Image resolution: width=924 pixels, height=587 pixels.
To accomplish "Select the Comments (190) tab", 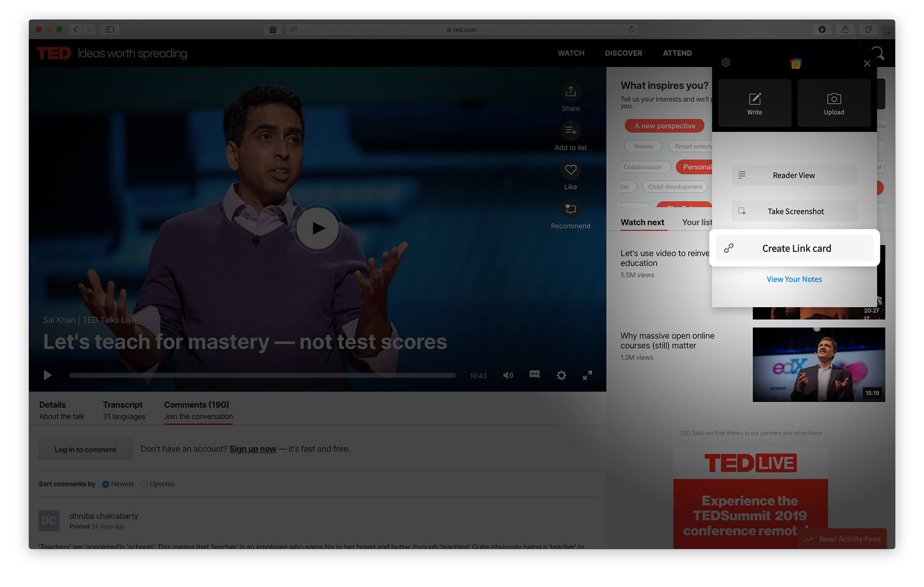I will pos(198,410).
